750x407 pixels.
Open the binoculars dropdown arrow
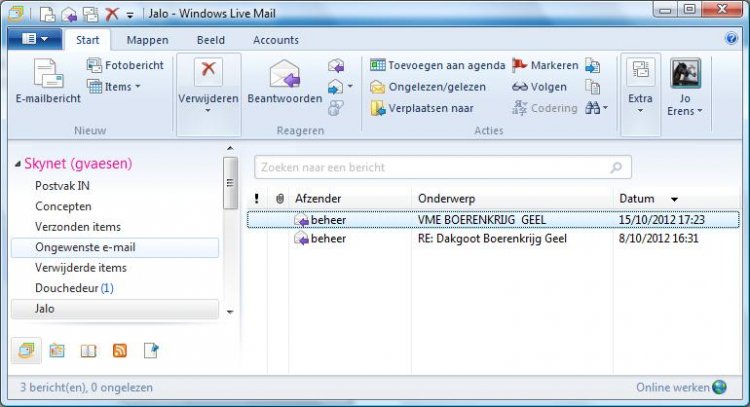click(606, 108)
